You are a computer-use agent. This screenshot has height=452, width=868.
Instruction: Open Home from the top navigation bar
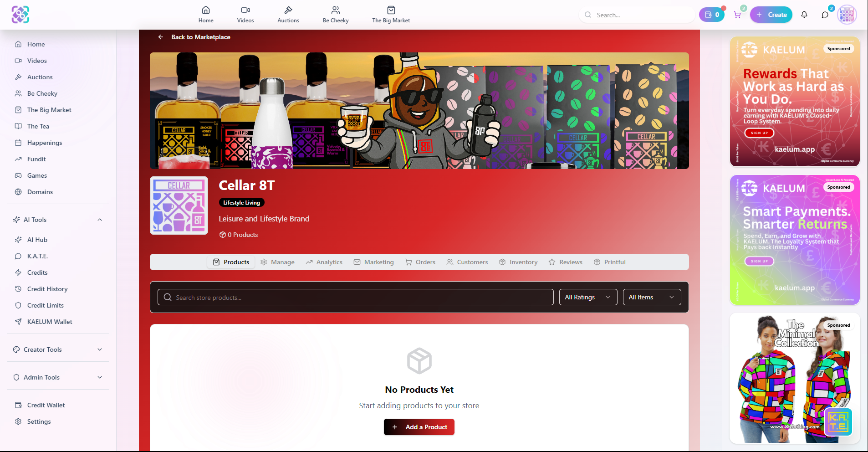pos(206,15)
